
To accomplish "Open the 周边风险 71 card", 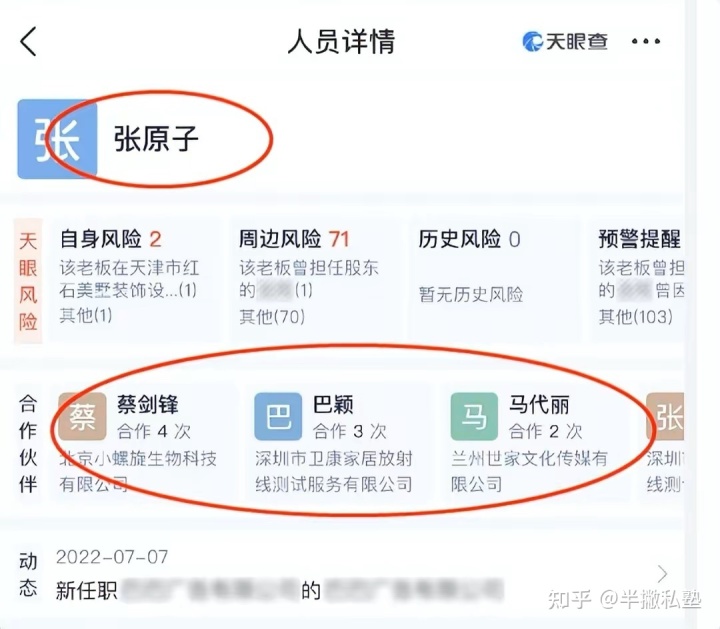I will point(316,280).
